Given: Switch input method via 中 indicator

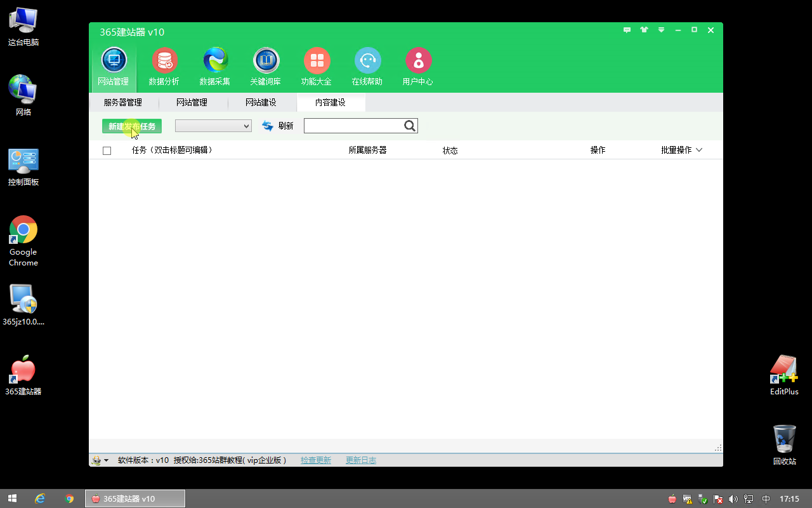Looking at the screenshot, I should pos(766,499).
